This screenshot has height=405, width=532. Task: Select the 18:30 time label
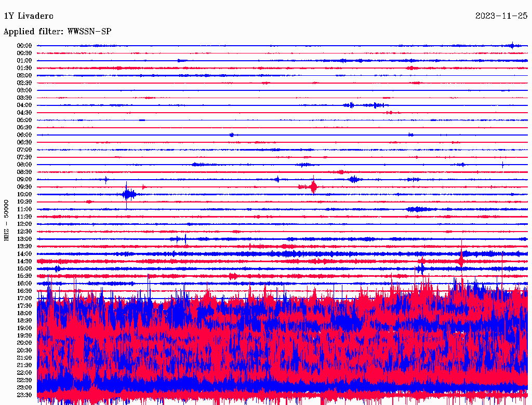click(x=24, y=320)
